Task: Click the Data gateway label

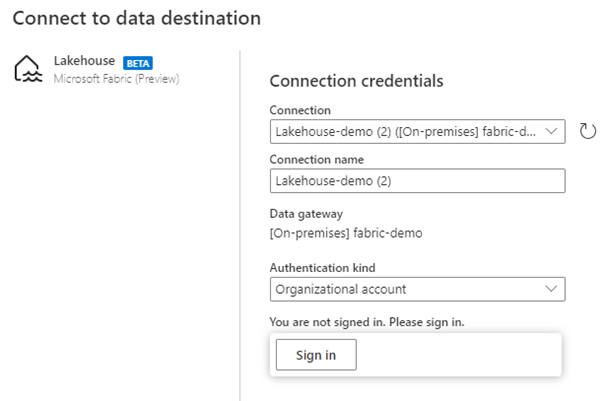Action: (306, 213)
